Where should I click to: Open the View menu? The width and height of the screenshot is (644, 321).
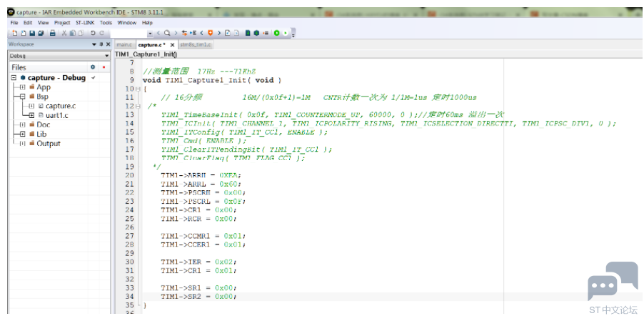coord(43,23)
